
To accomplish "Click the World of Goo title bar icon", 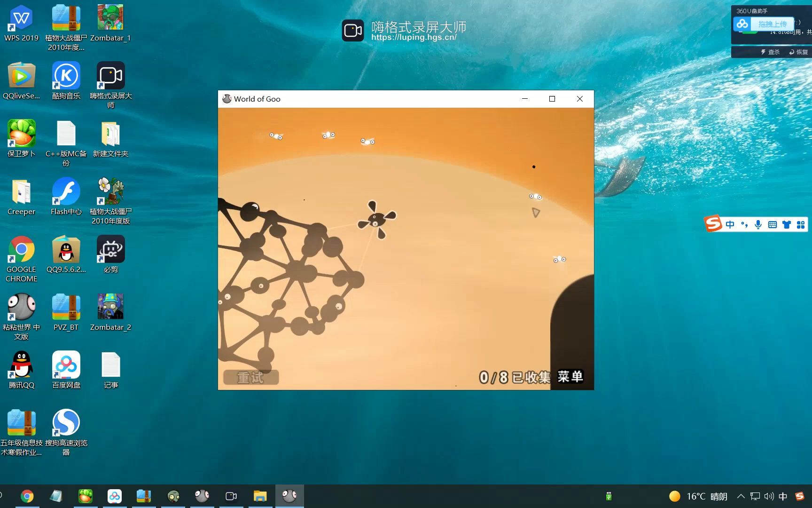I will [227, 99].
